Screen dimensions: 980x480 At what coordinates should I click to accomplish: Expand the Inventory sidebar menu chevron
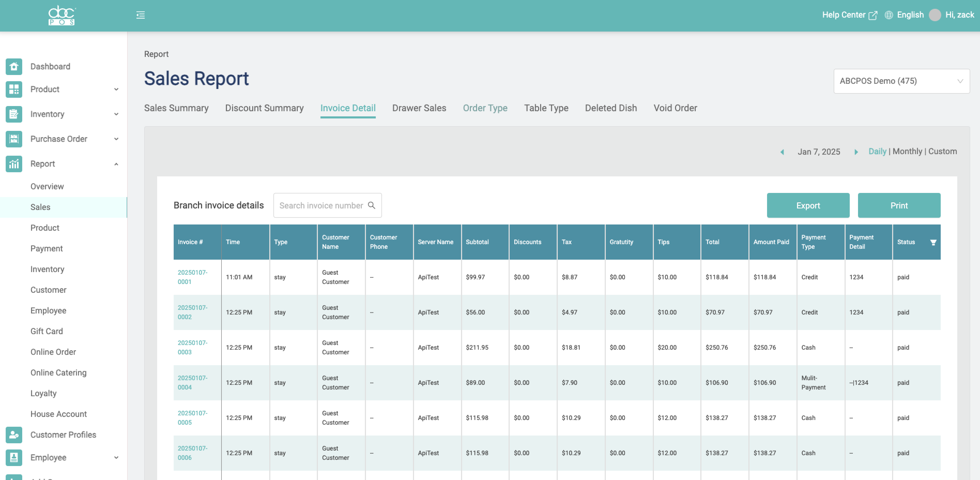tap(116, 114)
